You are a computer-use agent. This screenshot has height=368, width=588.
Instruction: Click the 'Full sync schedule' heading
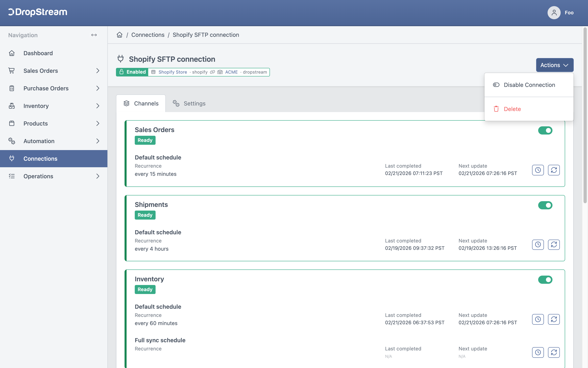click(160, 340)
